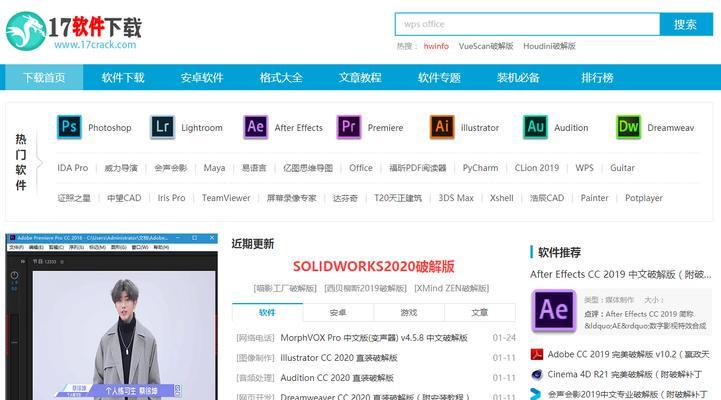Viewport: 721px width, 400px height.
Task: Open the Photoshop icon in hot software
Action: click(69, 127)
